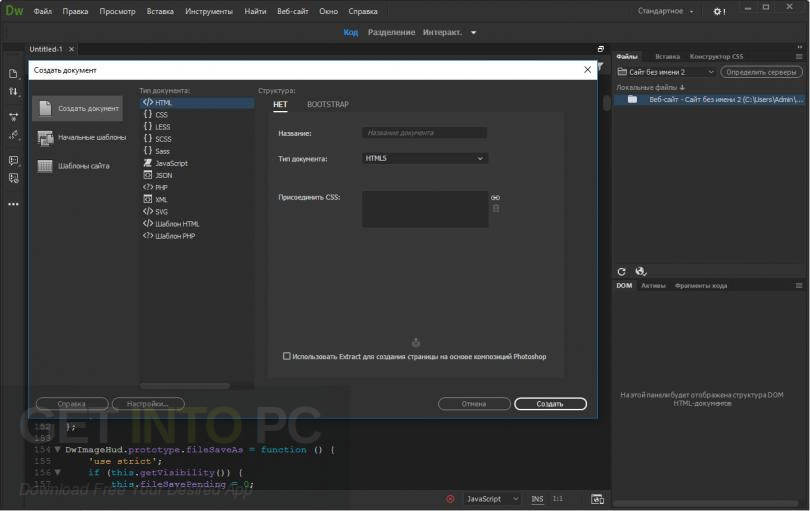The height and width of the screenshot is (511, 810).
Task: Click the Настройки... button
Action: [x=148, y=404]
